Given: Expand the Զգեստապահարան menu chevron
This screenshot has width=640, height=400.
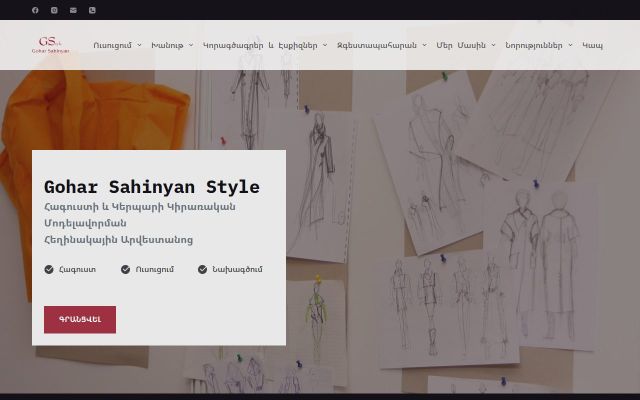Looking at the screenshot, I should [424, 45].
